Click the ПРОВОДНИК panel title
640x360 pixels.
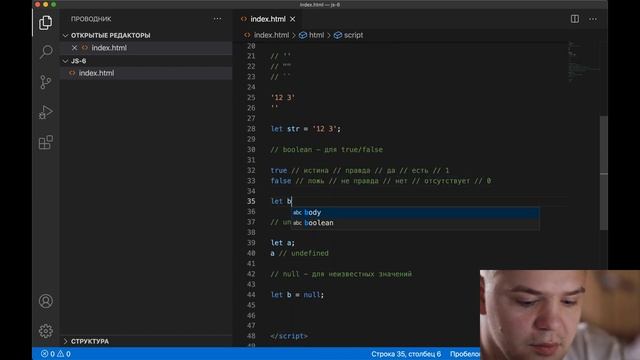coord(91,19)
